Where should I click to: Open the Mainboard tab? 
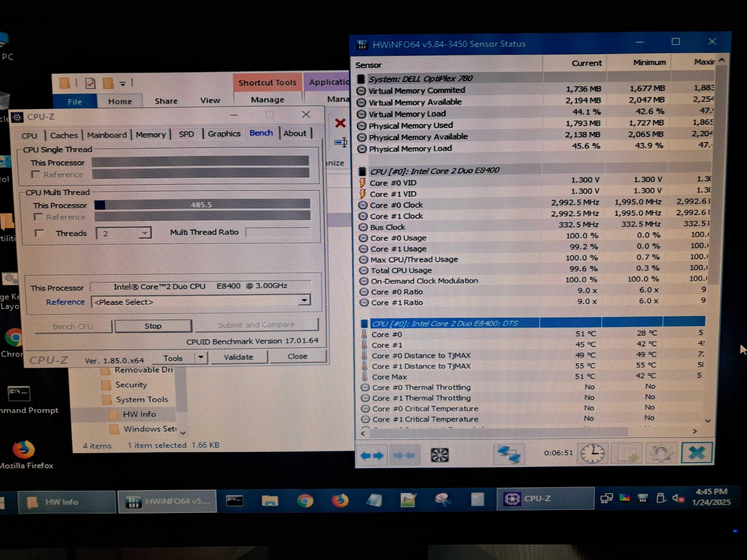(x=107, y=135)
